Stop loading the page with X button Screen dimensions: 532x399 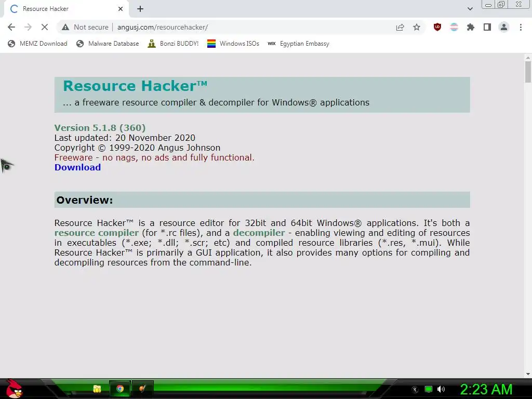(x=45, y=27)
